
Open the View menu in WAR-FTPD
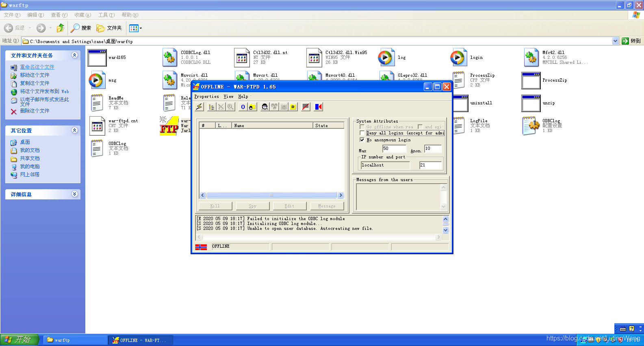(x=228, y=97)
